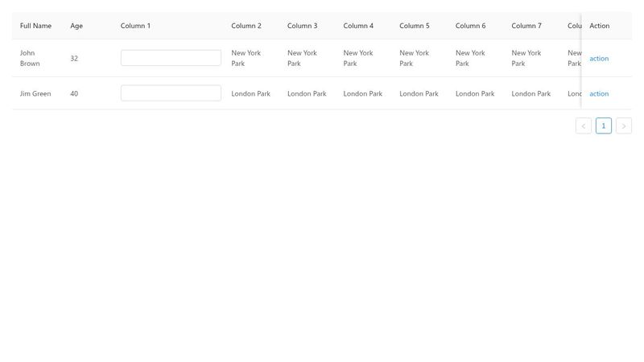This screenshot has height=362, width=644.
Task: Click the Column 3 header
Action: 302,26
